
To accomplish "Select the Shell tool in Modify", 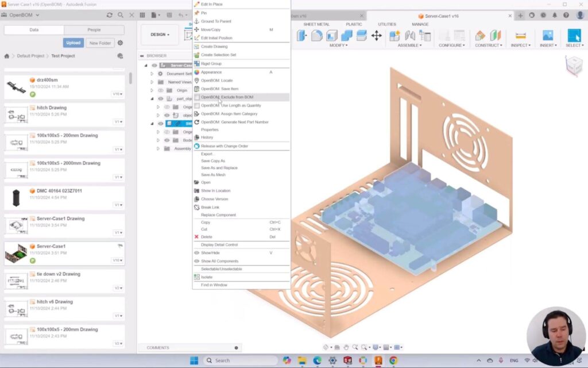I will [332, 35].
